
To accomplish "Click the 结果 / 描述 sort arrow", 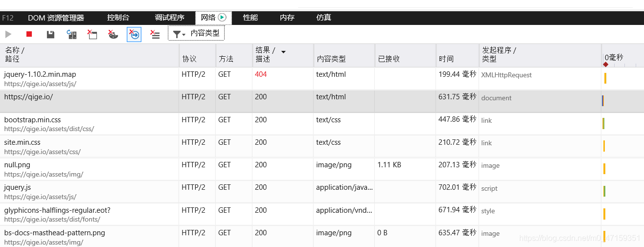I will [x=283, y=51].
